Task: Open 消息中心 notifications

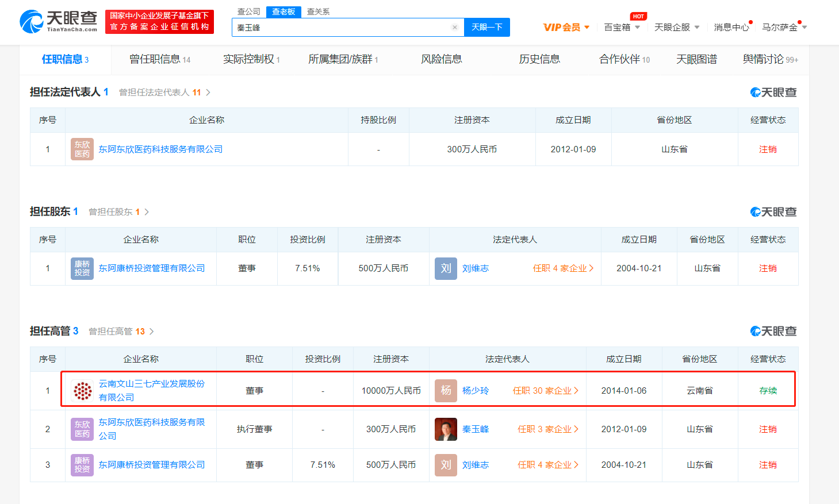Action: (x=731, y=27)
